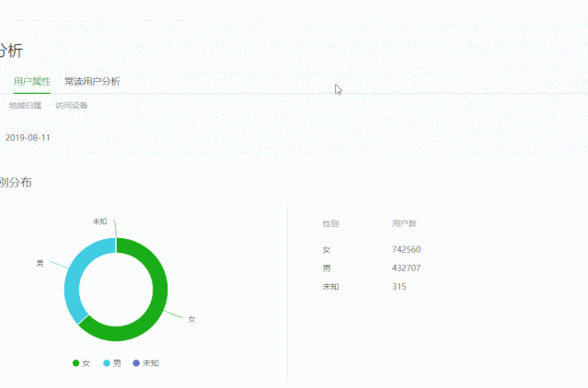Click the 男 label left of the donut
The height and width of the screenshot is (388, 588).
tap(40, 263)
